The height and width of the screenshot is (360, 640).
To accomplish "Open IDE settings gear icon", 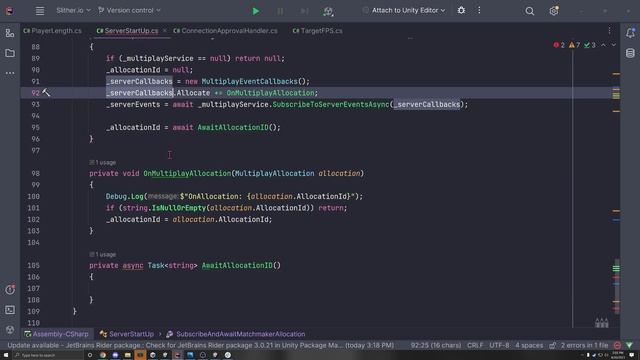I will point(554,11).
